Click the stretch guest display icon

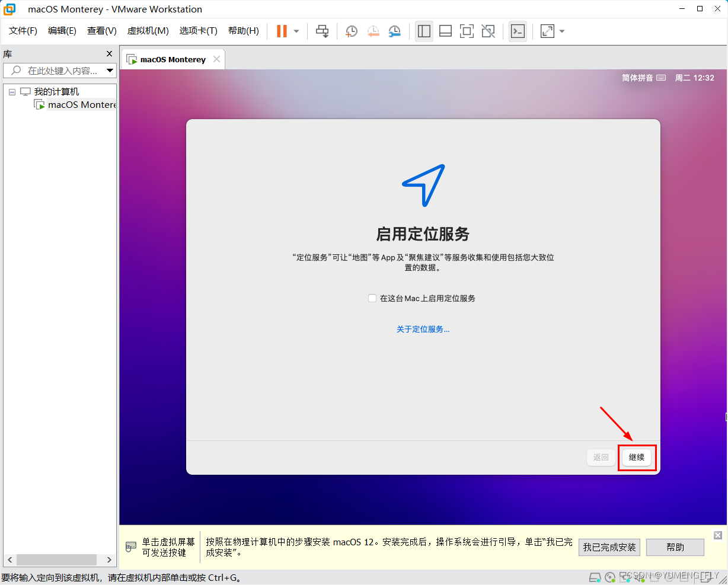coord(547,31)
